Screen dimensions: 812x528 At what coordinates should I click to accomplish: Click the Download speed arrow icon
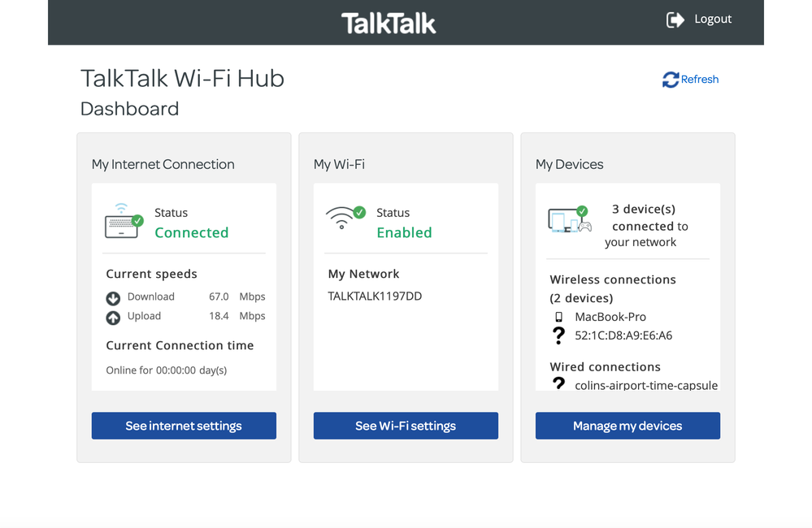tap(112, 297)
